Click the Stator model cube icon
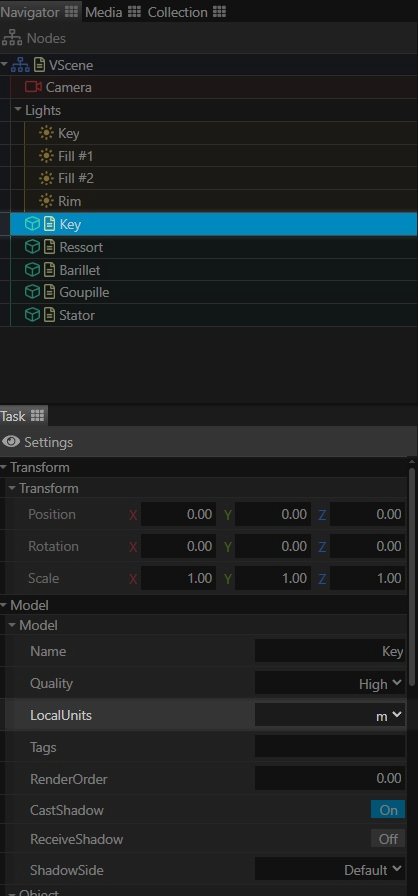418x896 pixels. [x=33, y=315]
